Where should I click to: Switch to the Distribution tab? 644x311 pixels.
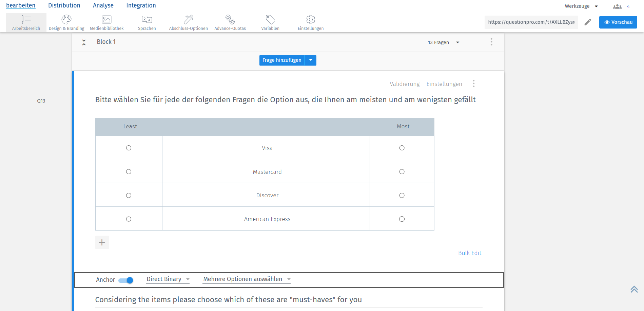click(x=64, y=5)
